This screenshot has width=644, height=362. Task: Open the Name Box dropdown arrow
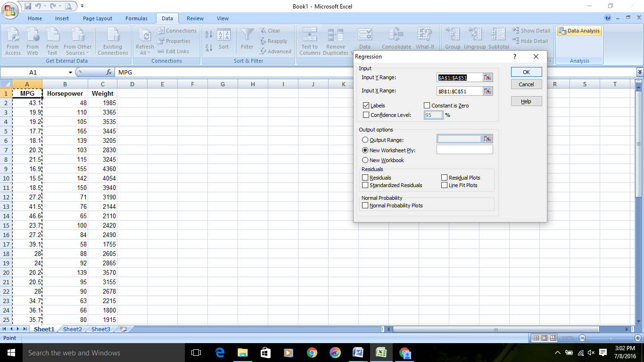click(70, 73)
